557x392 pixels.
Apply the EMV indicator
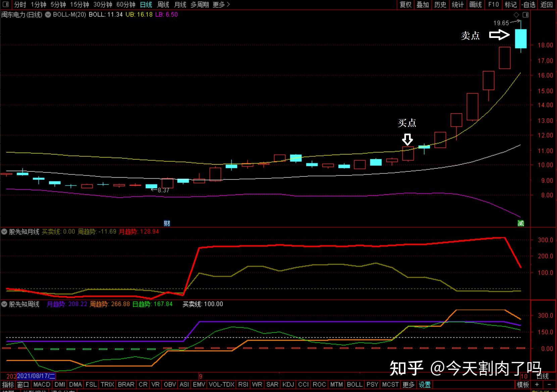click(199, 385)
